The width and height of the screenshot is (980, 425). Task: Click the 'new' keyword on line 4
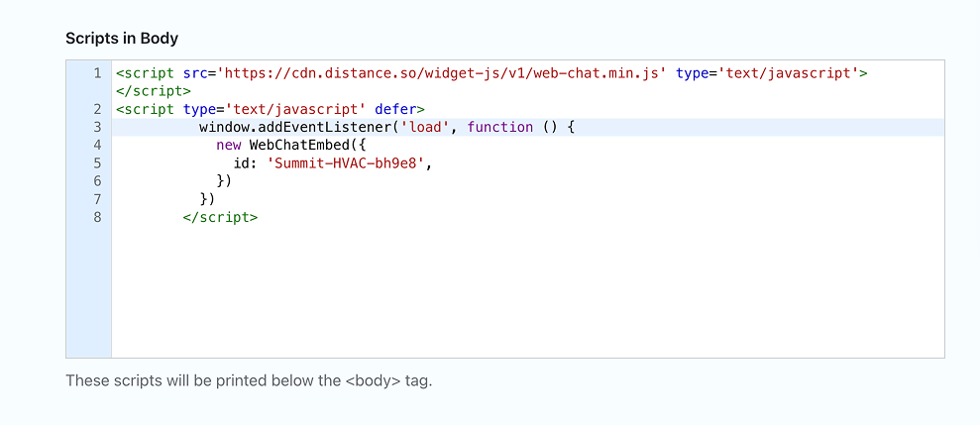click(228, 145)
